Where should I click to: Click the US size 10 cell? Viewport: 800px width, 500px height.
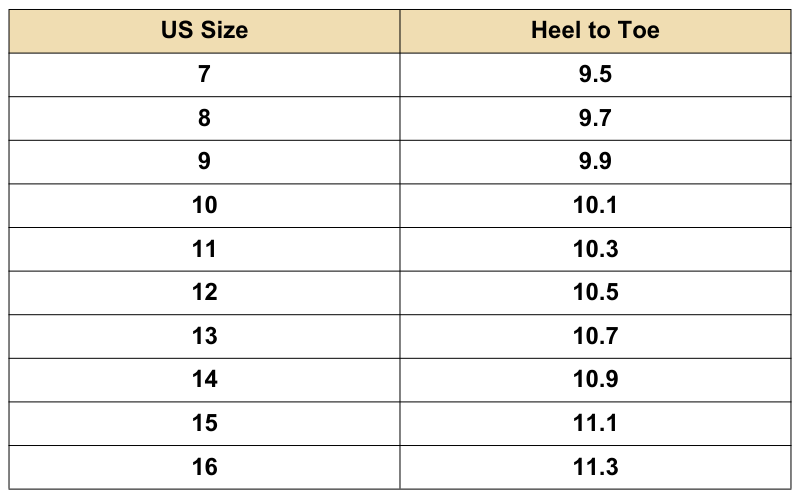click(x=204, y=205)
